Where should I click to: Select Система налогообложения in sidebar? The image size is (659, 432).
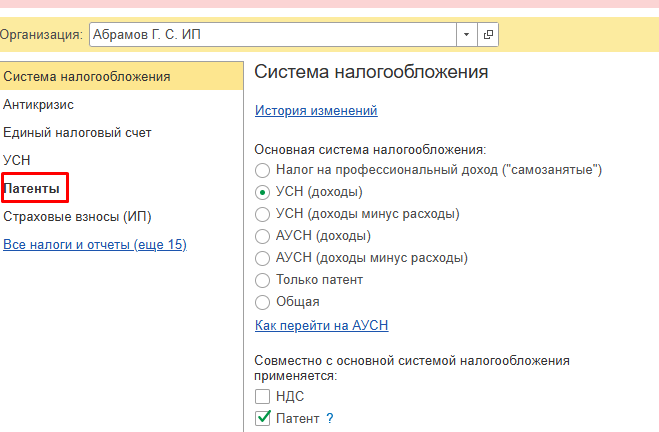pos(121,76)
